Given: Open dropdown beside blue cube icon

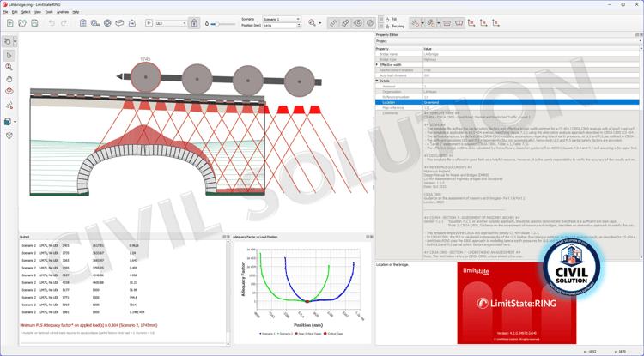Looking at the screenshot, I should tap(15, 122).
